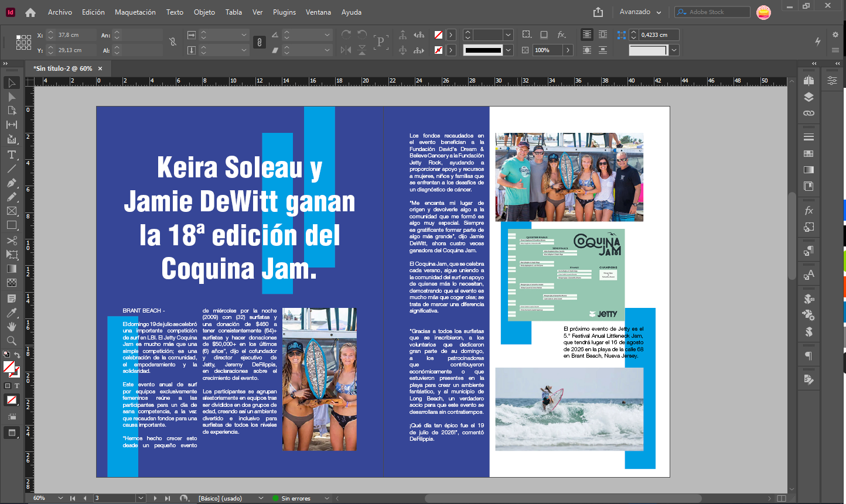Screen dimensions: 846x504
Task: Set formatting affects container
Action: (8, 386)
